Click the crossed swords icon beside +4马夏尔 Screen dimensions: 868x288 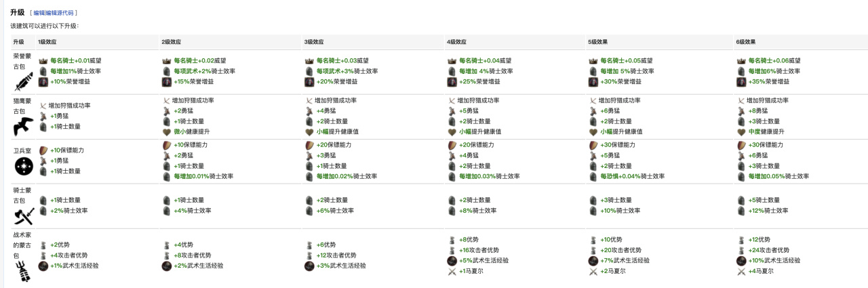(741, 272)
